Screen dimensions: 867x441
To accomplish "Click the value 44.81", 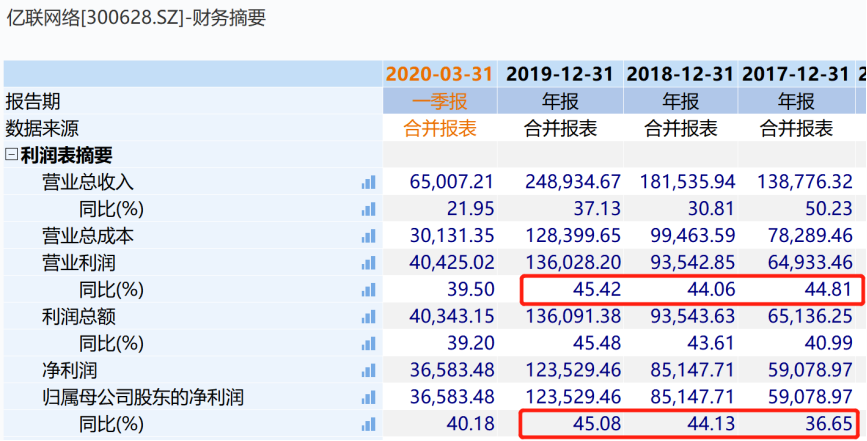I will 828,290.
